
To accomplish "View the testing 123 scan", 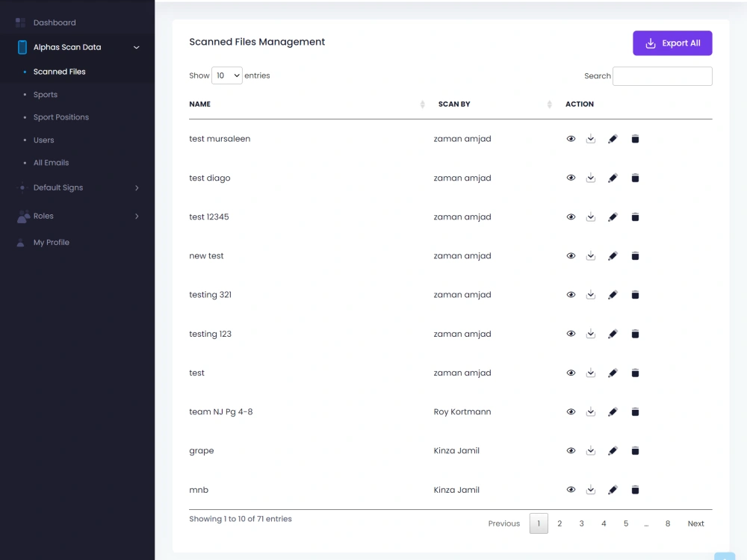I will point(571,335).
